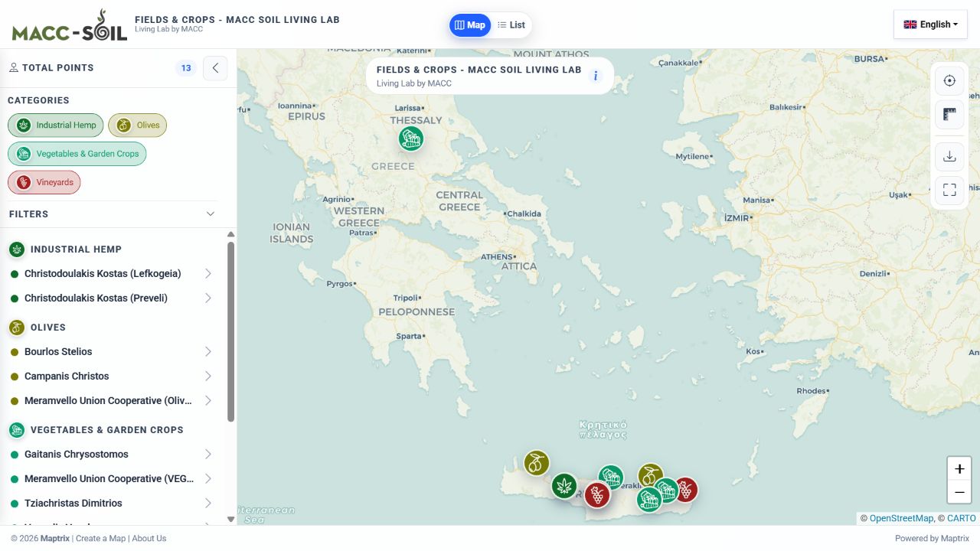Select Christodoulakis Kostas (Preveli) list entry
Screen dimensions: 980x551
113,298
